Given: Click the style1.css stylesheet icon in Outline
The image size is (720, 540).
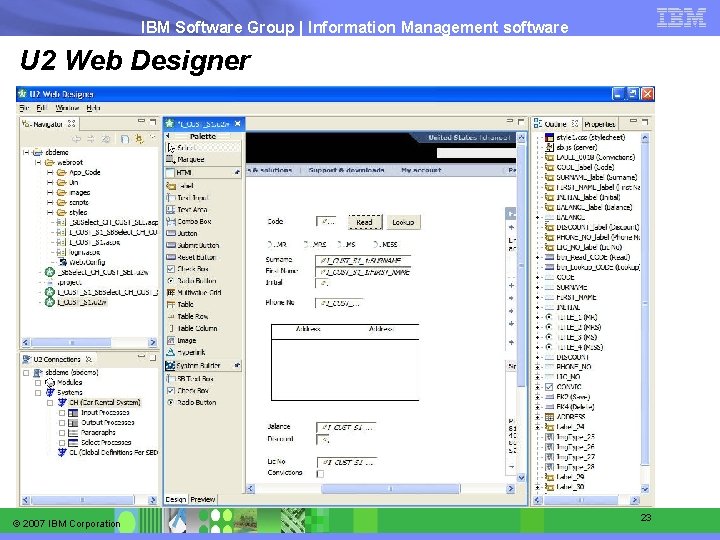Looking at the screenshot, I should (x=549, y=137).
